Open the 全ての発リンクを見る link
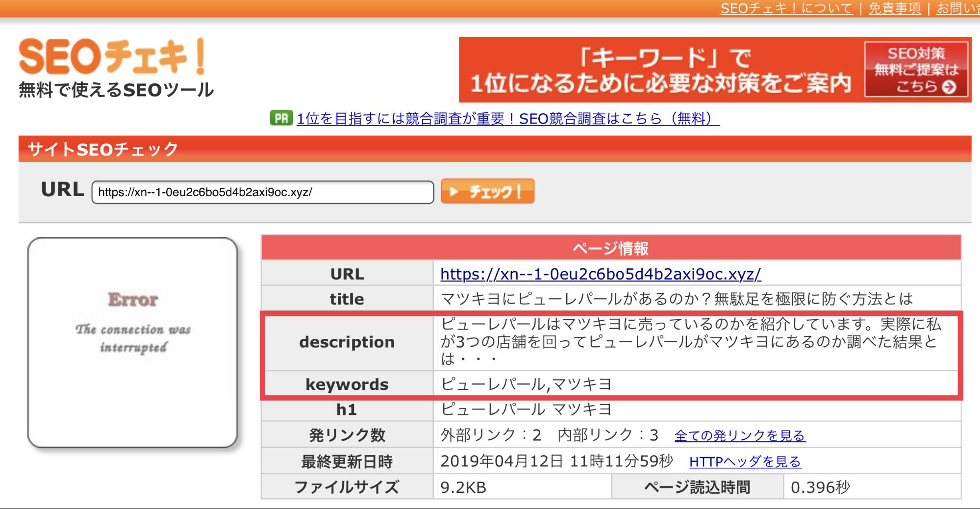The width and height of the screenshot is (980, 509). (740, 435)
